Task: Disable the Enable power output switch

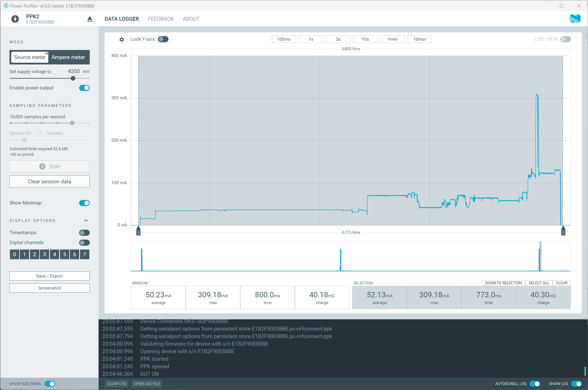Action: (84, 88)
